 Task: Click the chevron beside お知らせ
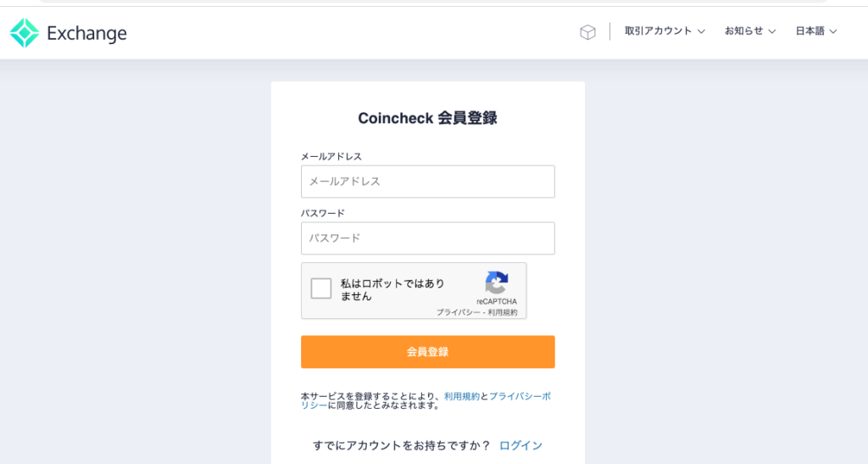(772, 32)
